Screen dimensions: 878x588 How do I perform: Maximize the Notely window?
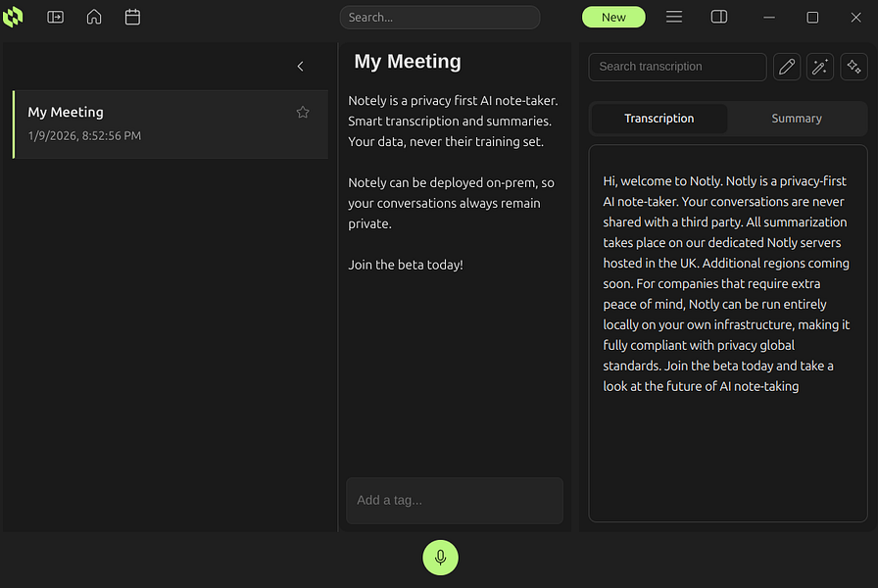[x=812, y=18]
